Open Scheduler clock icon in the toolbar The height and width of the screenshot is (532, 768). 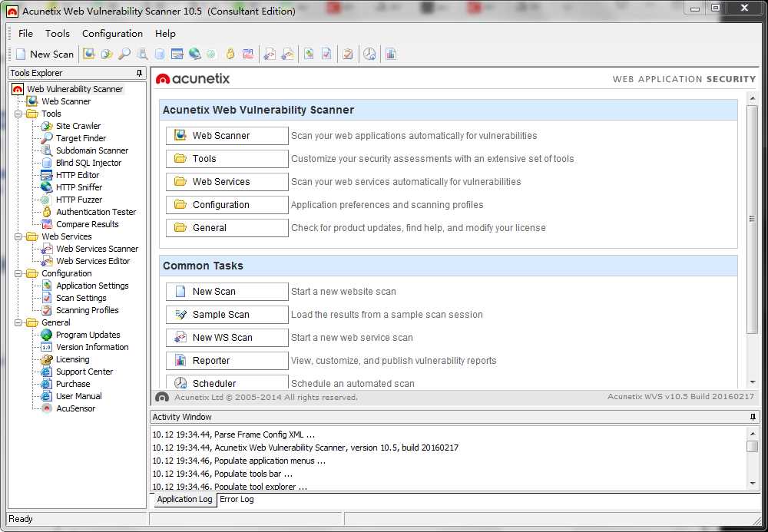tap(369, 54)
